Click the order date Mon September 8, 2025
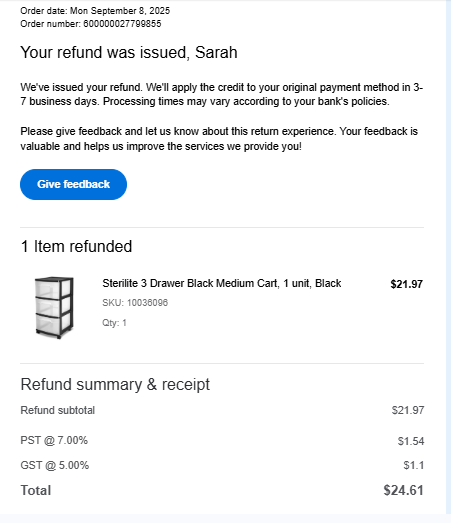The height and width of the screenshot is (523, 451). pos(120,11)
